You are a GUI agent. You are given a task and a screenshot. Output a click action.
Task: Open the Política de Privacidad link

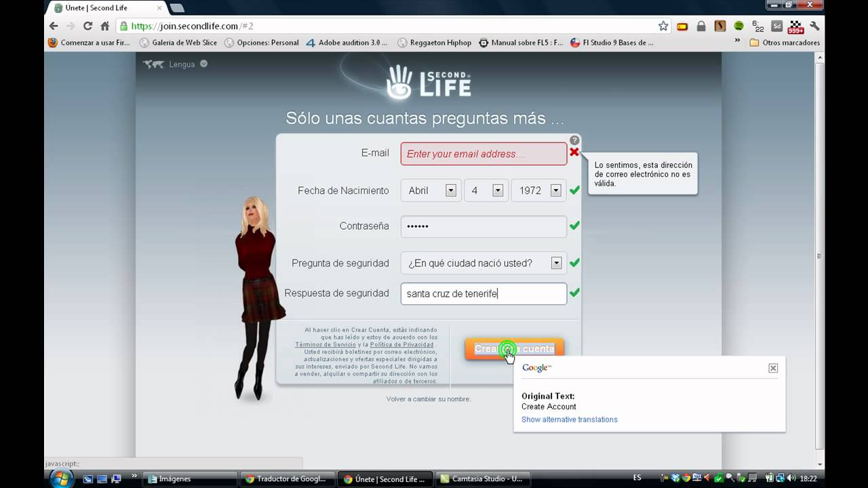pyautogui.click(x=401, y=345)
